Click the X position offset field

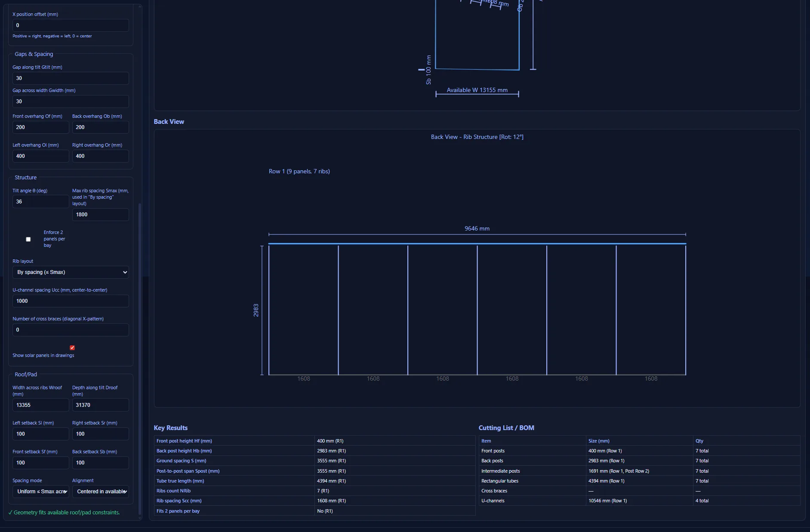point(71,25)
